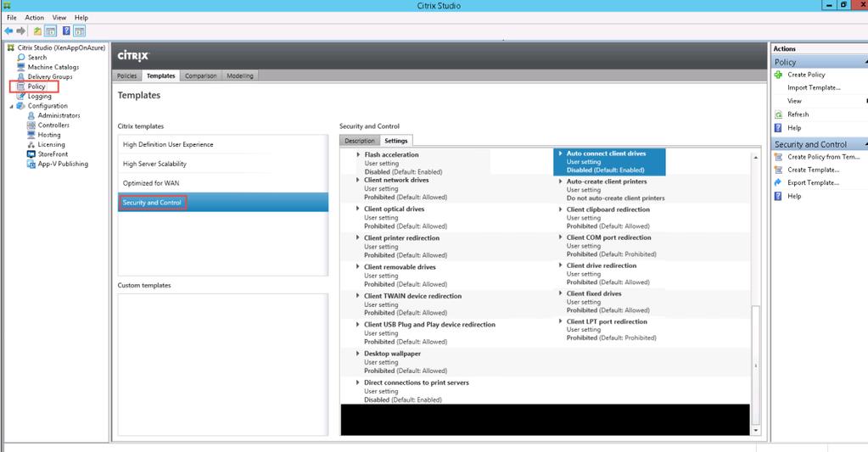Collapse the Configuration tree node
868x452 pixels.
click(x=11, y=106)
